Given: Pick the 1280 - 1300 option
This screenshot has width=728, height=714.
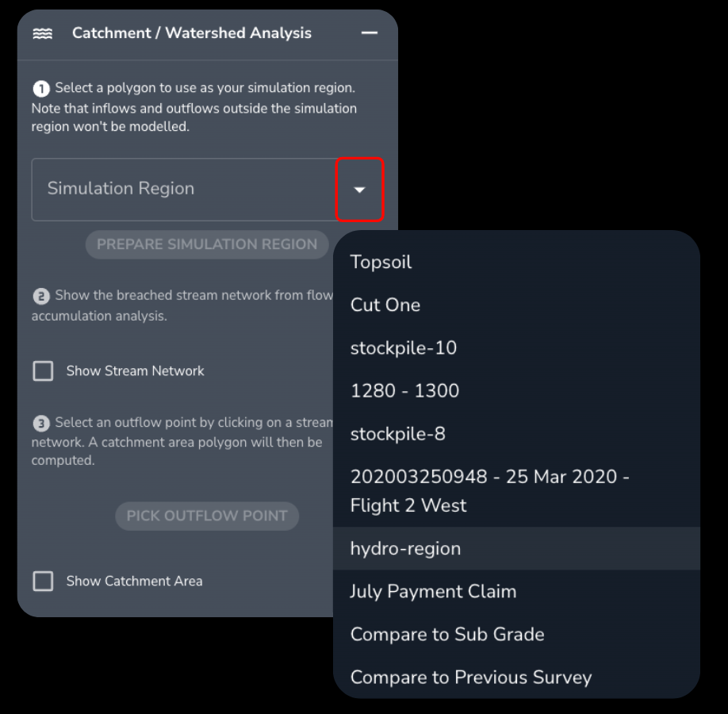Looking at the screenshot, I should 404,391.
